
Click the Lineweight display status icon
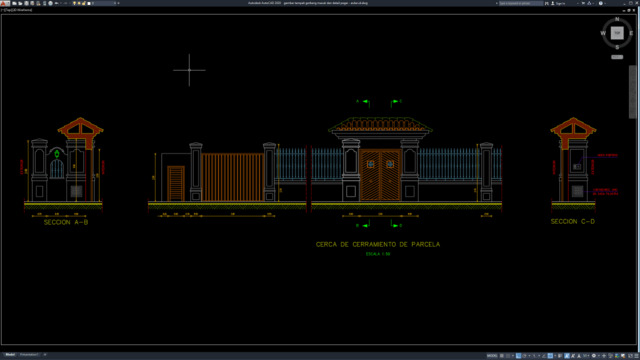tap(560, 356)
